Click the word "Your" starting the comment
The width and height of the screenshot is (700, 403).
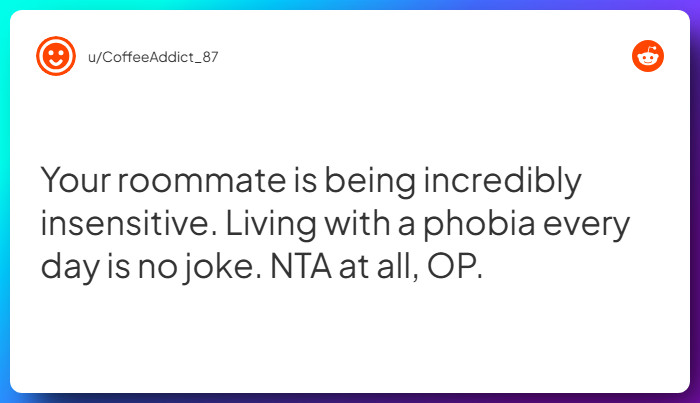tap(77, 183)
